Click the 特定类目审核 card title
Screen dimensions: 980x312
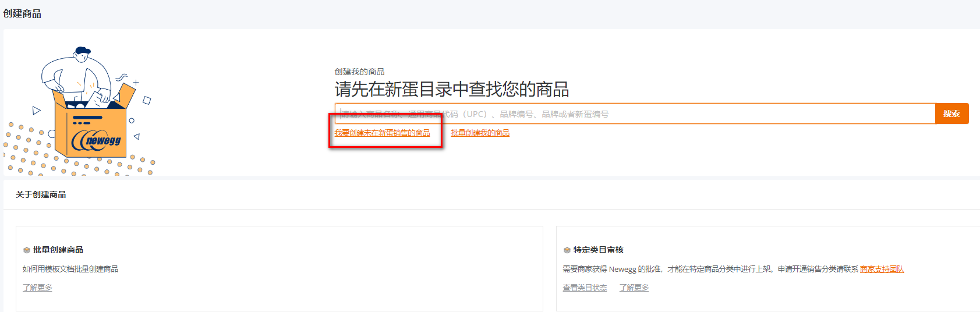(x=599, y=250)
